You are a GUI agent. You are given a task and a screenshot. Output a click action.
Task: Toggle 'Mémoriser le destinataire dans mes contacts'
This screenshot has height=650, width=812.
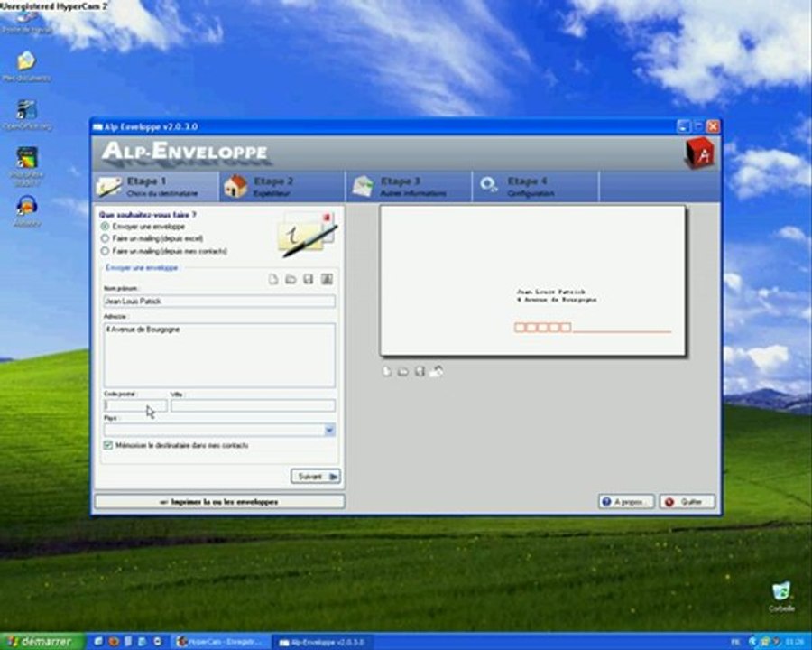[108, 445]
